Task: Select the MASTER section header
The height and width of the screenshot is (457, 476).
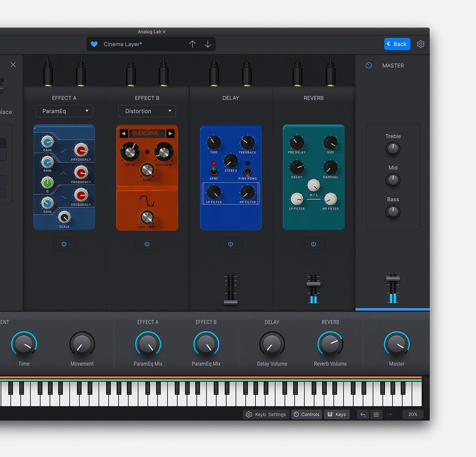Action: pos(393,66)
